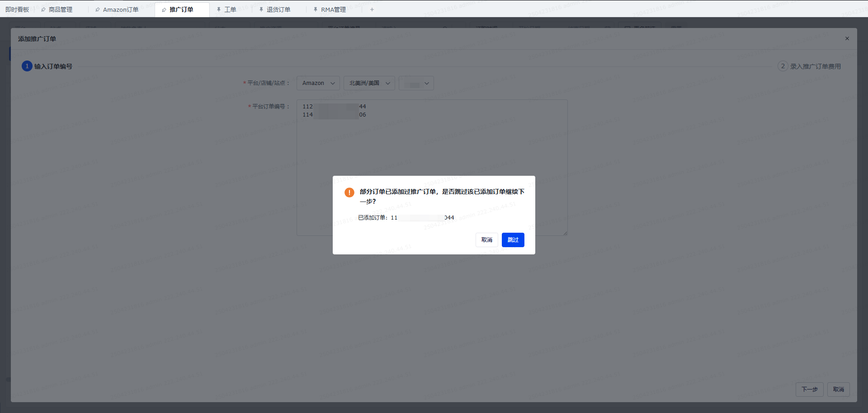Open the 北美洲/美国 site dropdown
This screenshot has height=413, width=868.
(369, 83)
